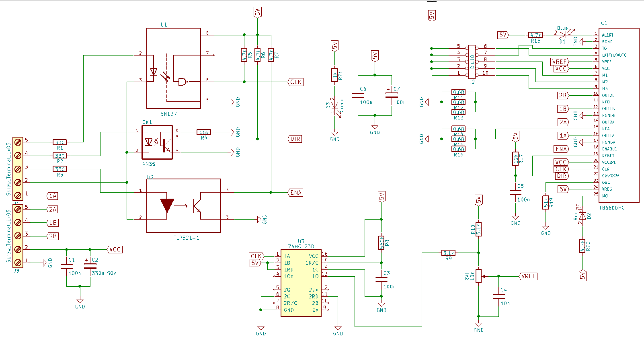Click the VREF label beside RV1 wiper
This screenshot has height=337, width=644.
coord(528,276)
